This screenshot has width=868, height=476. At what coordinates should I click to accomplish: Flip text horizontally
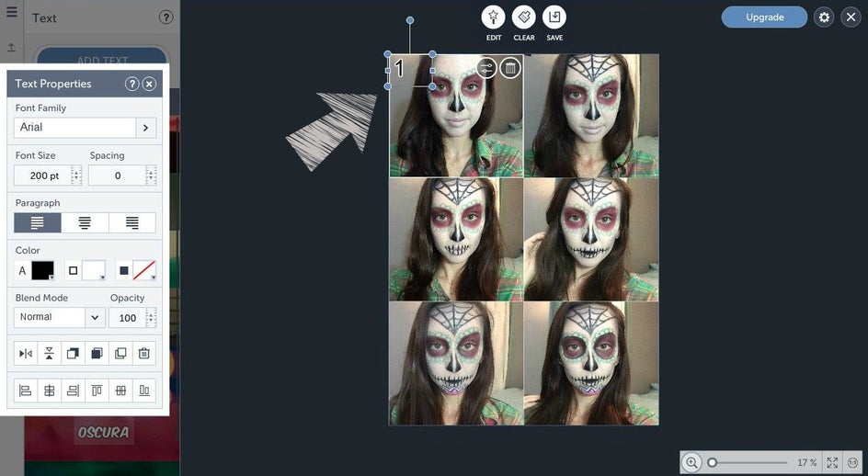26,354
